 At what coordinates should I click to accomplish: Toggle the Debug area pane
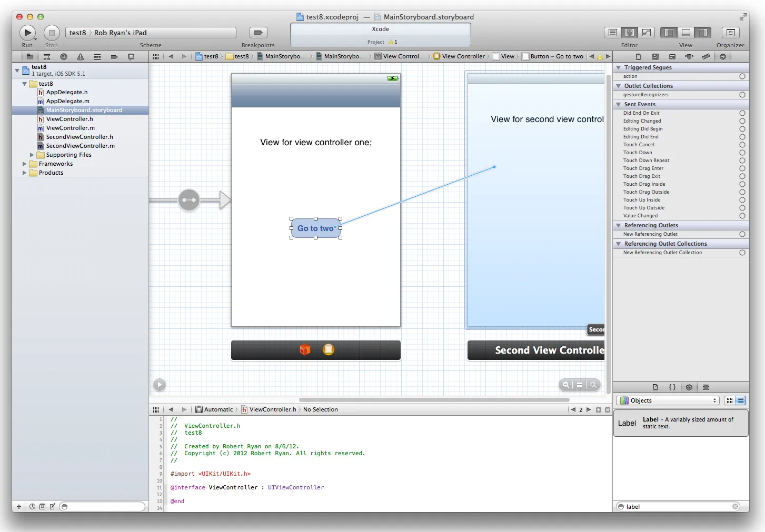click(x=686, y=33)
